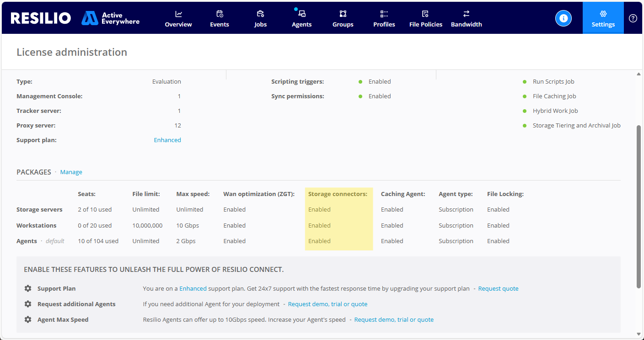The image size is (644, 340).
Task: Go to the Events section
Action: click(x=220, y=18)
